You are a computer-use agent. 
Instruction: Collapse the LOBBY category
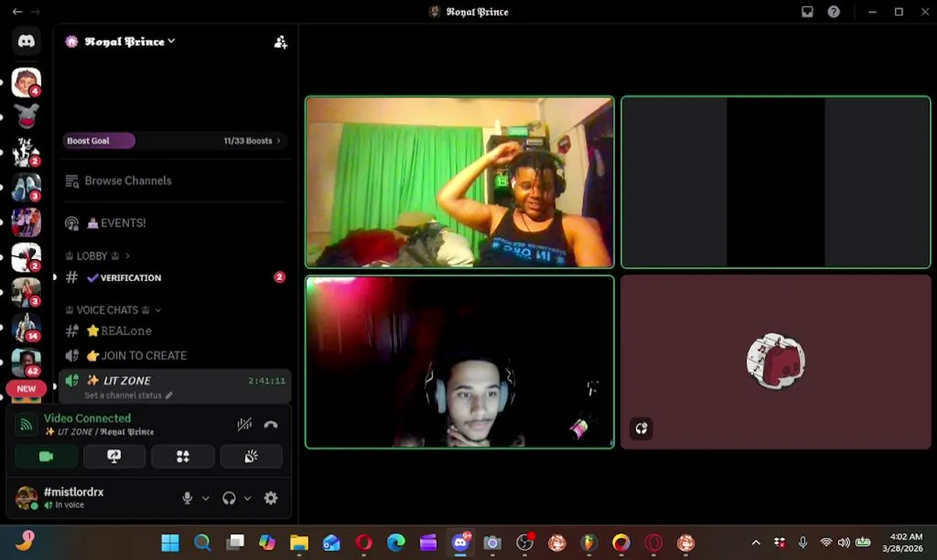98,256
